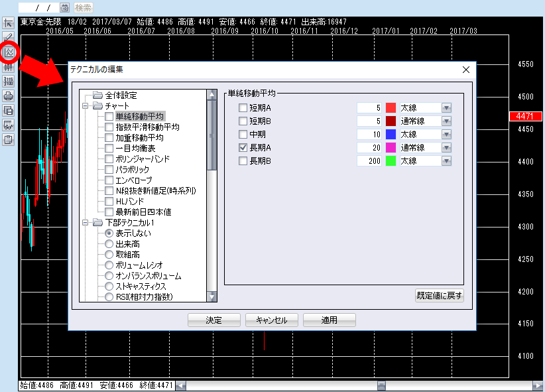This screenshot has height=392, width=545.
Task: Select 全体設定 in the settings tree
Action: [x=121, y=96]
